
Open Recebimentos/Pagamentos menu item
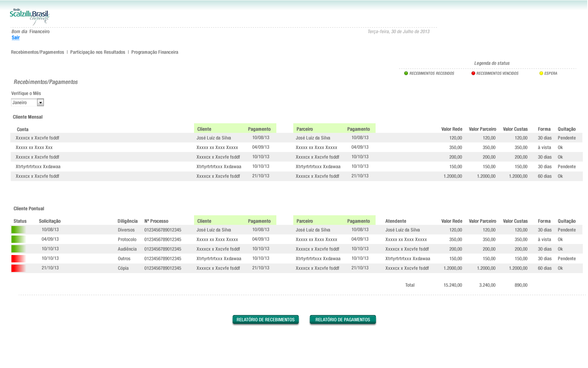tap(37, 52)
